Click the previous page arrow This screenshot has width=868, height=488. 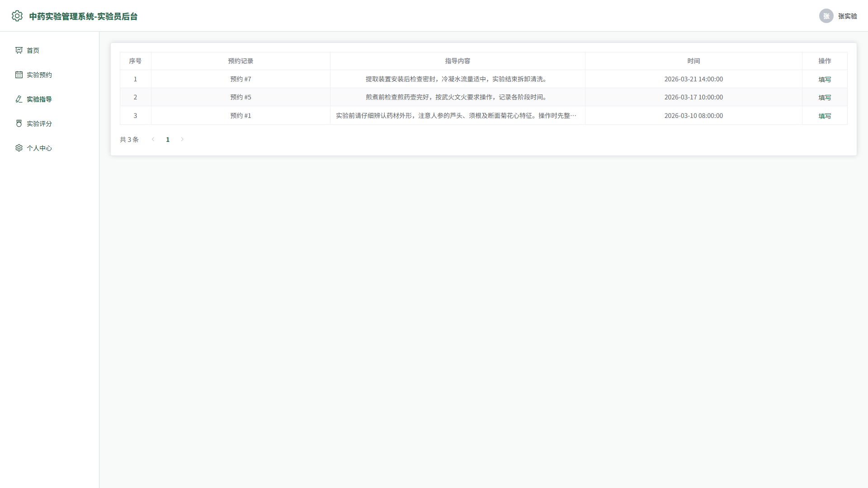[153, 139]
